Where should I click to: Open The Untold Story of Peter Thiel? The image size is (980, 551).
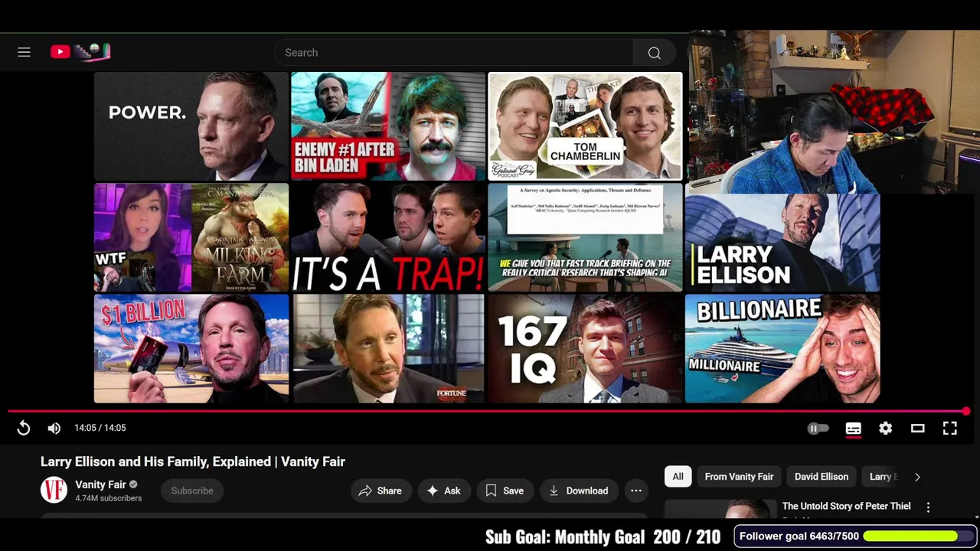click(846, 506)
